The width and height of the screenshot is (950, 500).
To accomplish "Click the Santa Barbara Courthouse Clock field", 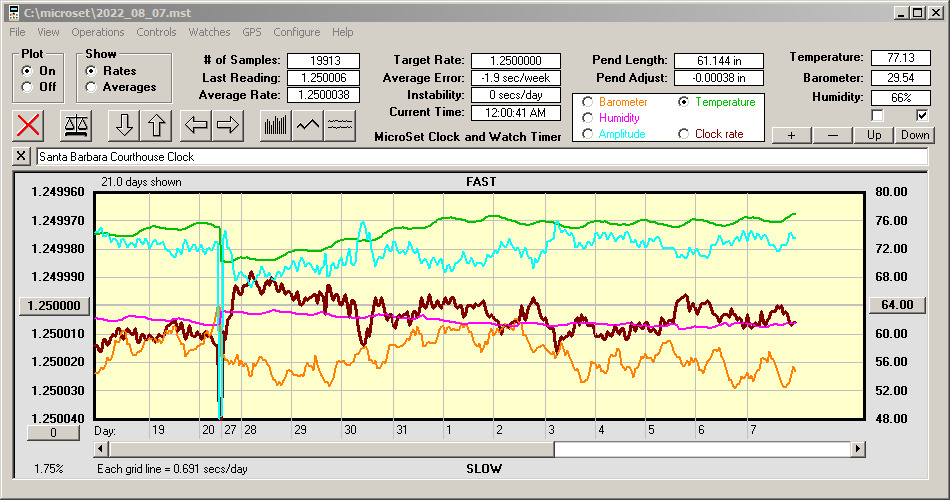I will (480, 157).
